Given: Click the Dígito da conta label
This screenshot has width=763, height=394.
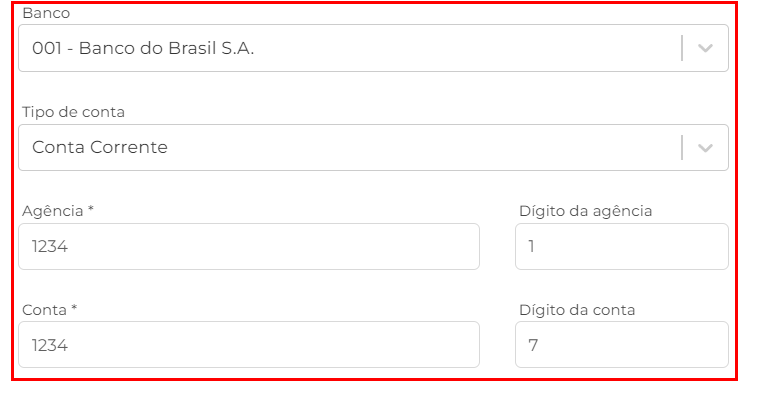Looking at the screenshot, I should 577,310.
